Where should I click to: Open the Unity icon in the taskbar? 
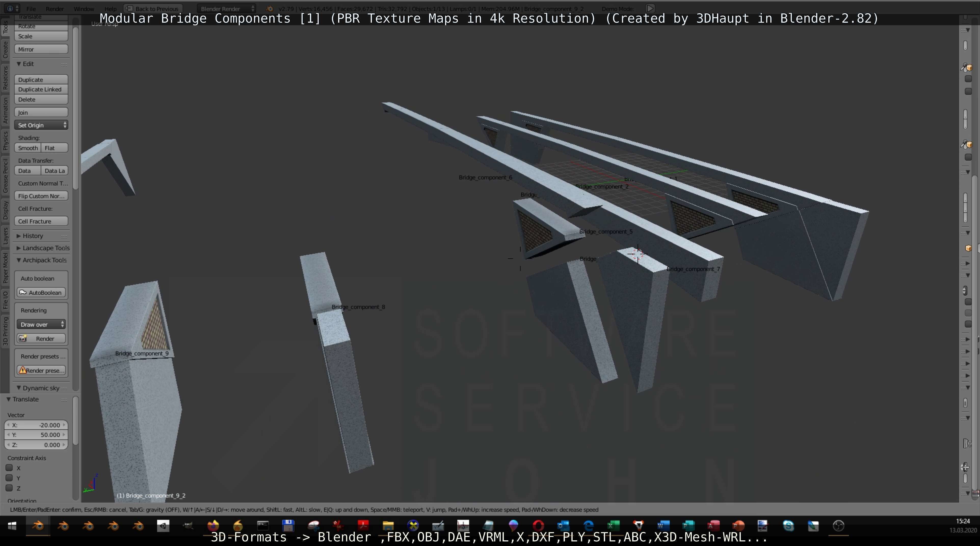(x=163, y=526)
